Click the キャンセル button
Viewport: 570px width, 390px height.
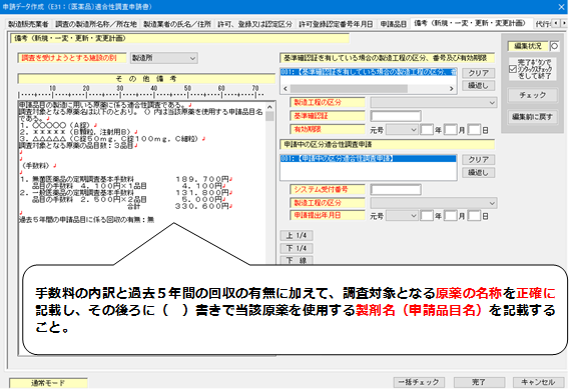tap(538, 382)
